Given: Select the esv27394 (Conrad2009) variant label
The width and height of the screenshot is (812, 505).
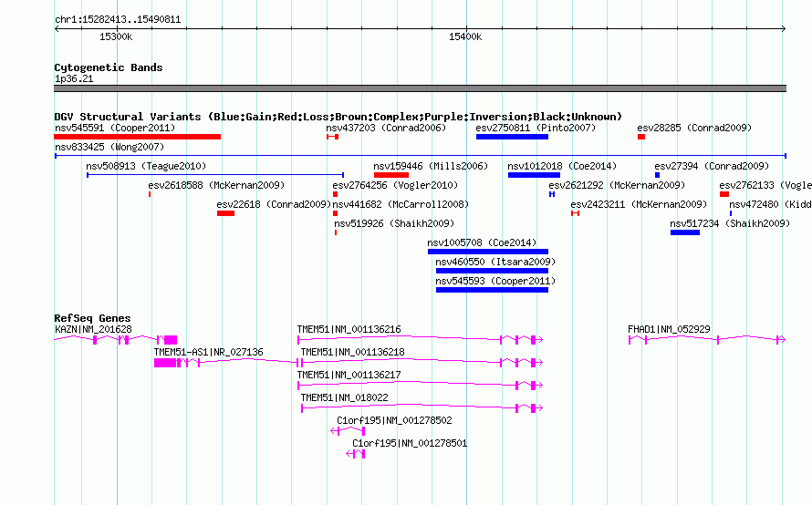Looking at the screenshot, I should pos(712,166).
